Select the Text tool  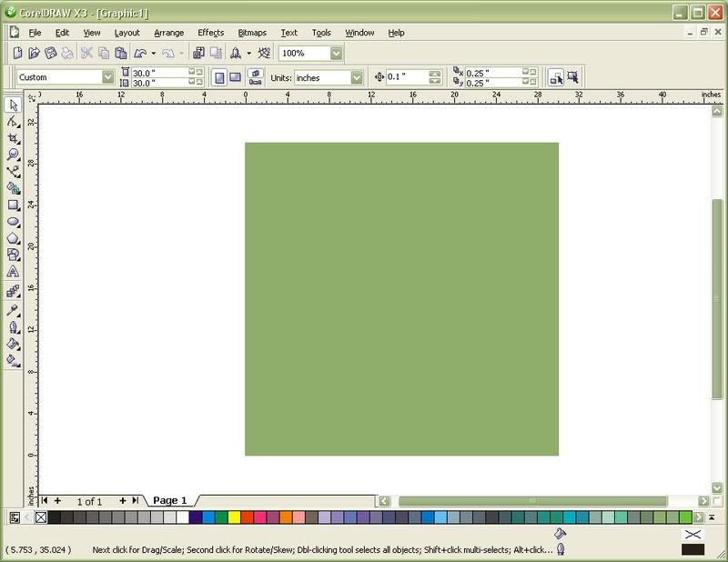pyautogui.click(x=14, y=271)
